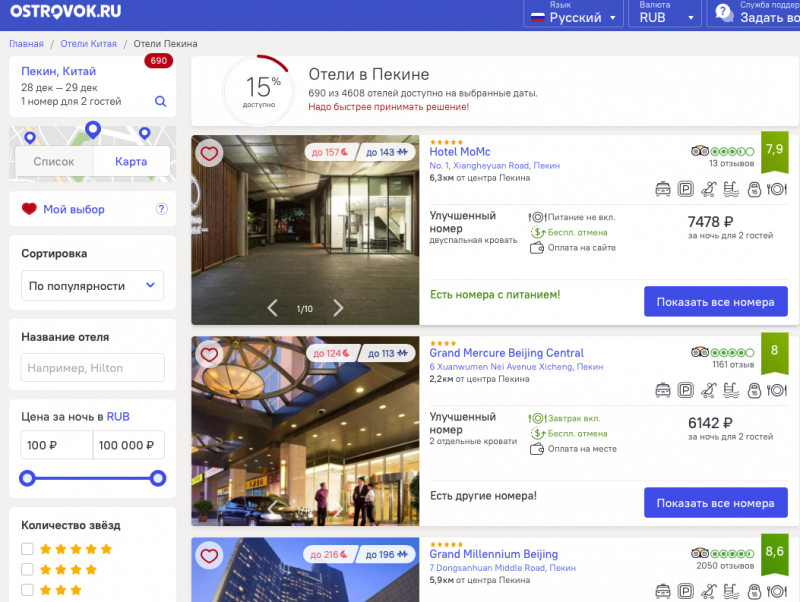Click the parking icon for Grand Mercure Beijing Central
The image size is (800, 602).
point(685,390)
